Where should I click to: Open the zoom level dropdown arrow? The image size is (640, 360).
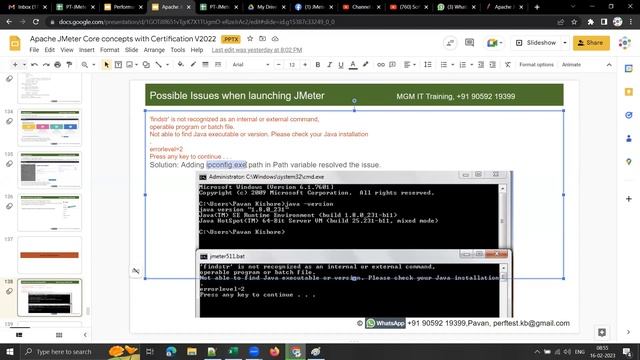tap(93, 64)
